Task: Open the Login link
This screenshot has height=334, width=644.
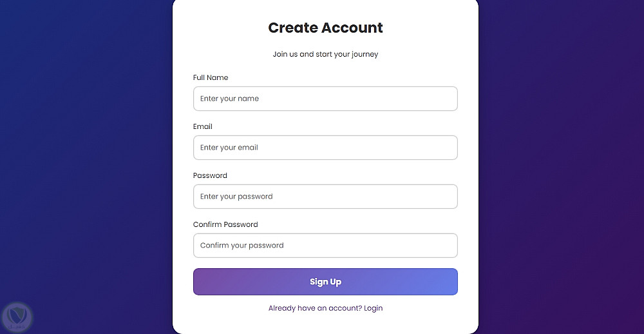Action: click(x=374, y=308)
